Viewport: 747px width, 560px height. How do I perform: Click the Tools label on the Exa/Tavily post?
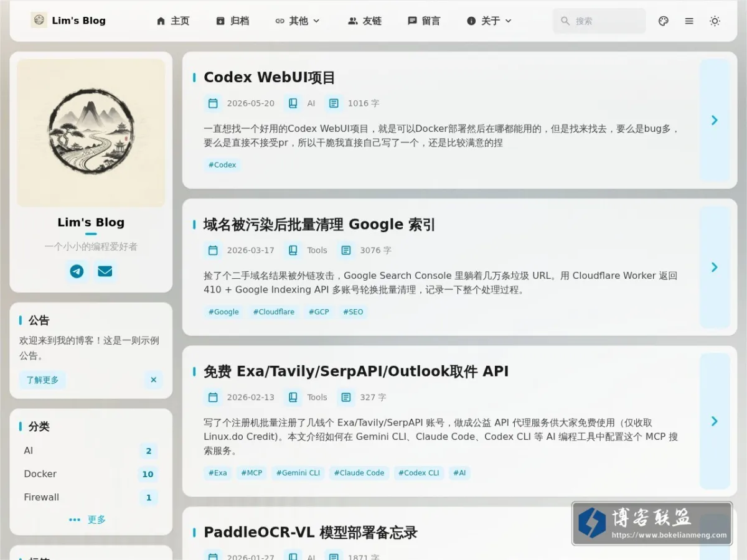pos(317,397)
